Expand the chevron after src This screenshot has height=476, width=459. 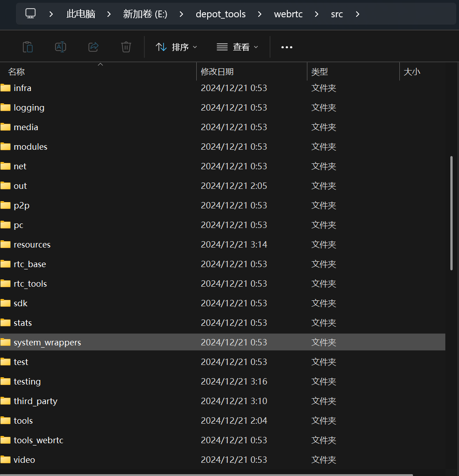357,14
